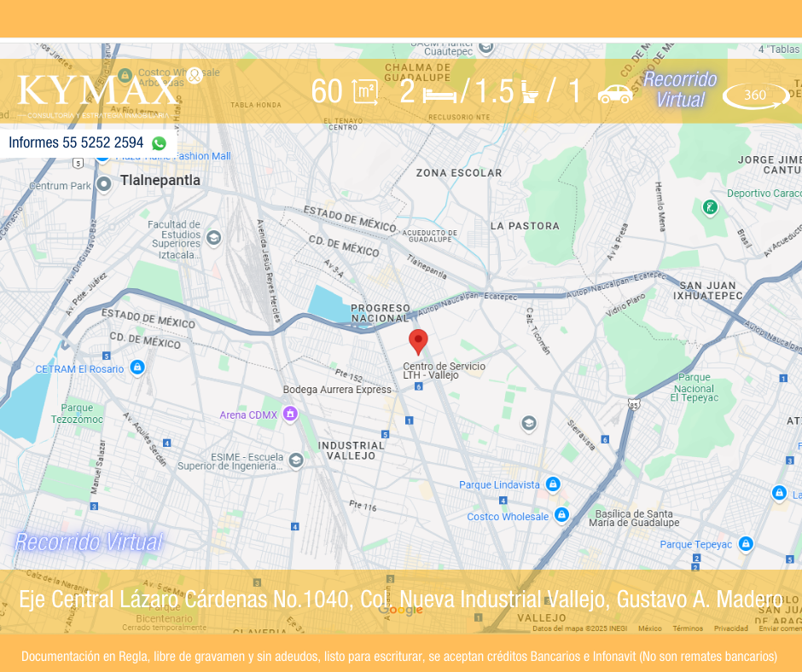The image size is (802, 672).
Task: Click the m² area icon after 60
Action: 365,93
